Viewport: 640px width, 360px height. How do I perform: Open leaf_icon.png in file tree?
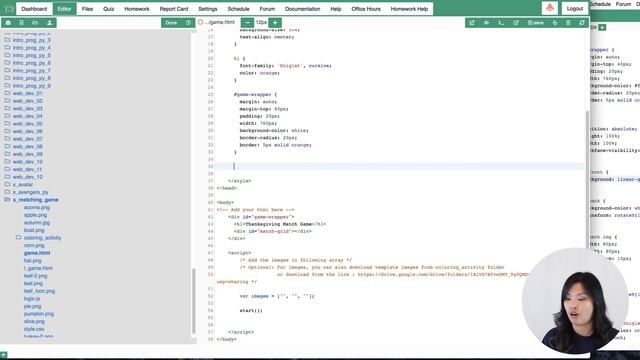(39, 291)
